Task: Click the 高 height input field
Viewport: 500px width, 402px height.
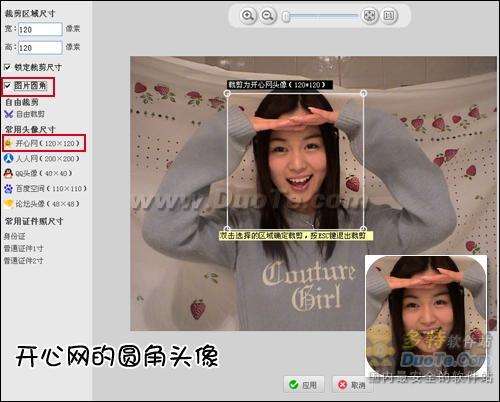Action: click(x=40, y=48)
